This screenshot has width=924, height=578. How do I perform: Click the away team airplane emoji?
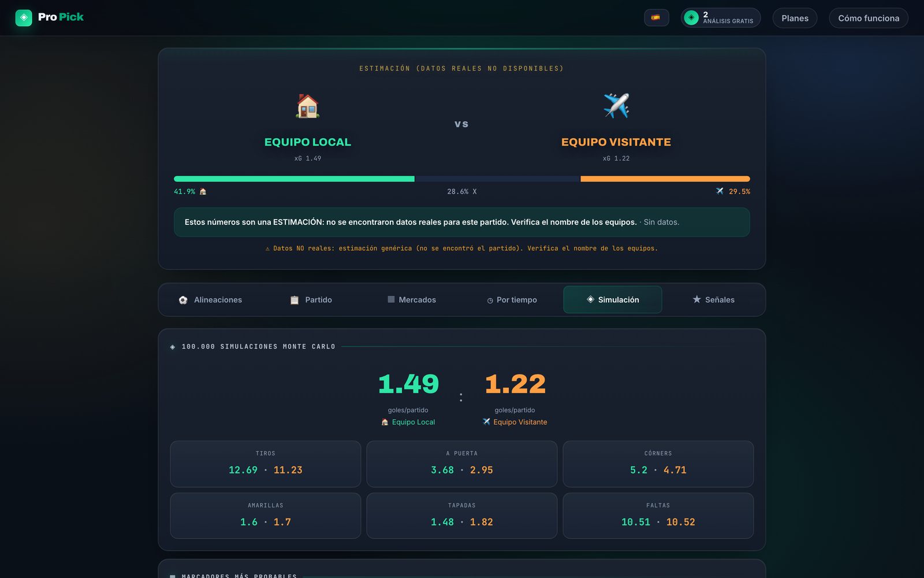[616, 106]
